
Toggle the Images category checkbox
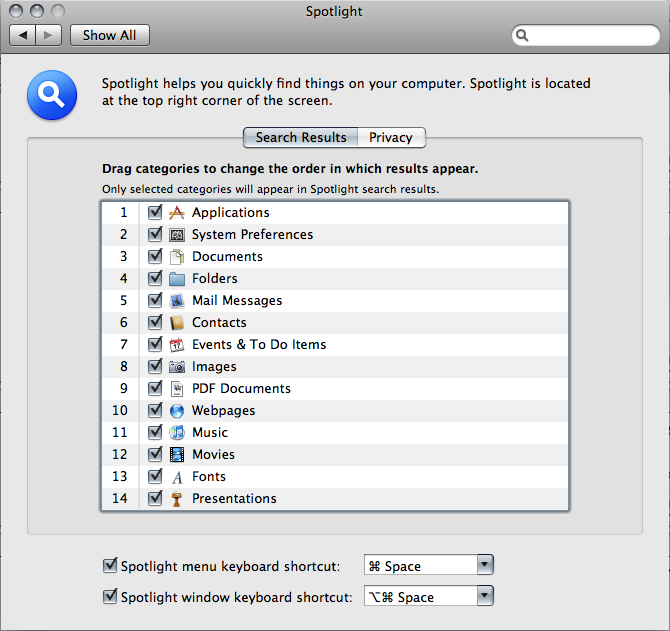tap(155, 366)
